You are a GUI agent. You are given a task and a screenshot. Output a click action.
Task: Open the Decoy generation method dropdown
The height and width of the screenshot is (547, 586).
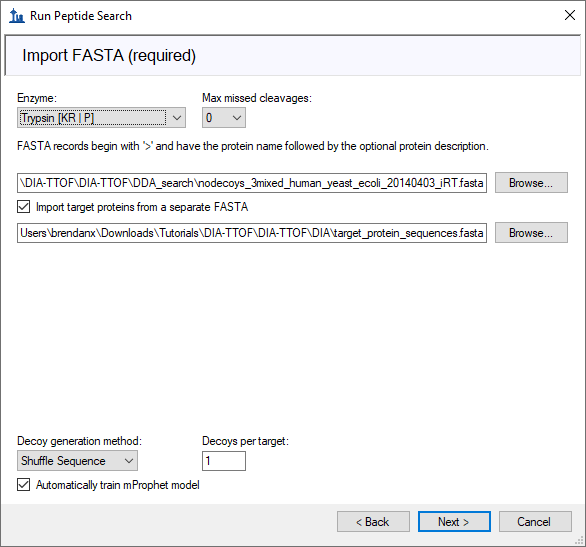pyautogui.click(x=77, y=461)
